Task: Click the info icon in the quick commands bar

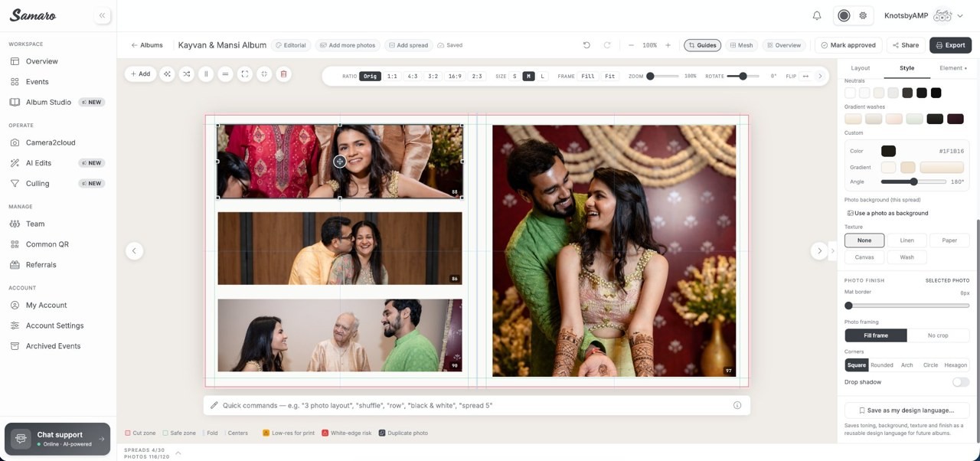Action: pos(737,405)
